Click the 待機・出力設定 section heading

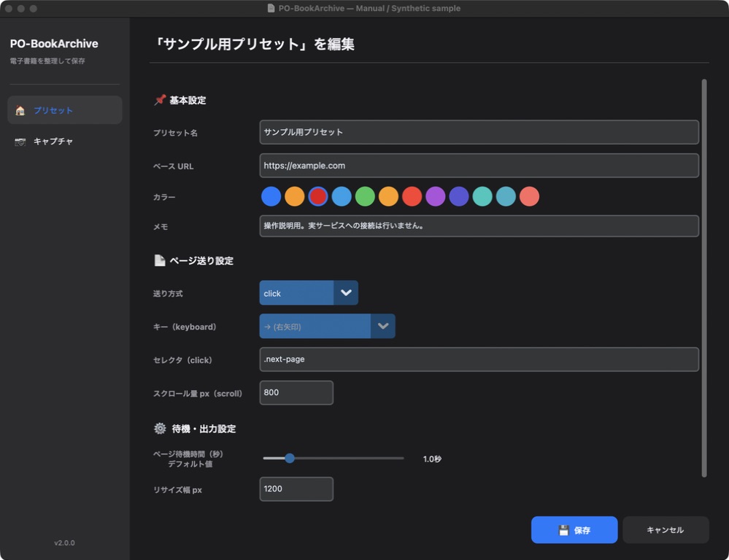point(204,429)
